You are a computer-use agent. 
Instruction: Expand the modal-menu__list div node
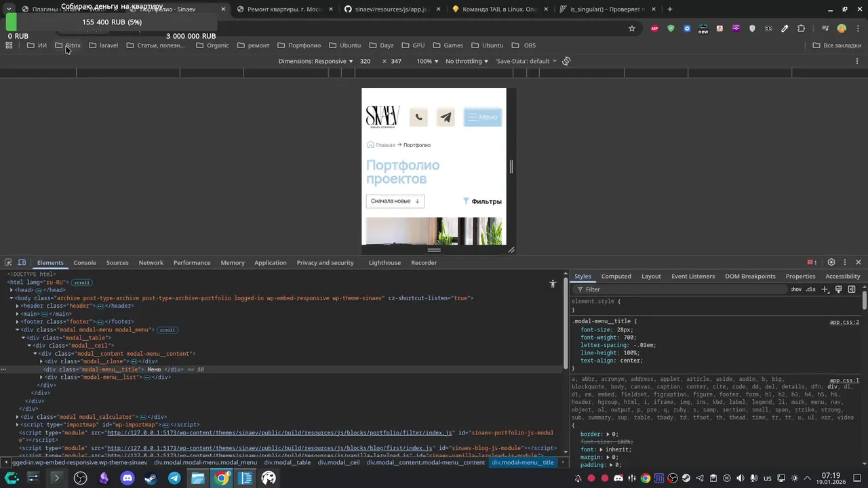coord(41,377)
